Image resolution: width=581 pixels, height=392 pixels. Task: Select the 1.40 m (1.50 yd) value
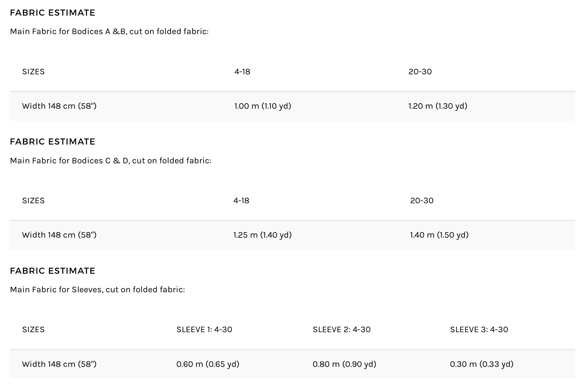(x=439, y=235)
